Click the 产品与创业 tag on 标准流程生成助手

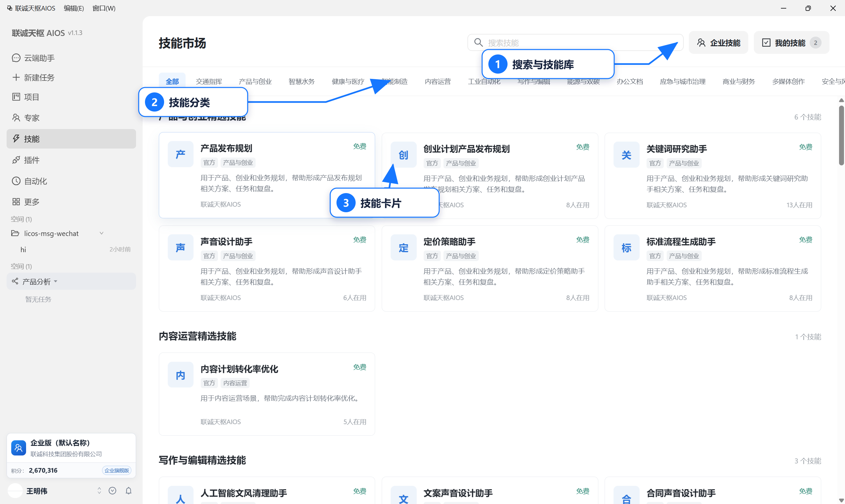pos(684,256)
